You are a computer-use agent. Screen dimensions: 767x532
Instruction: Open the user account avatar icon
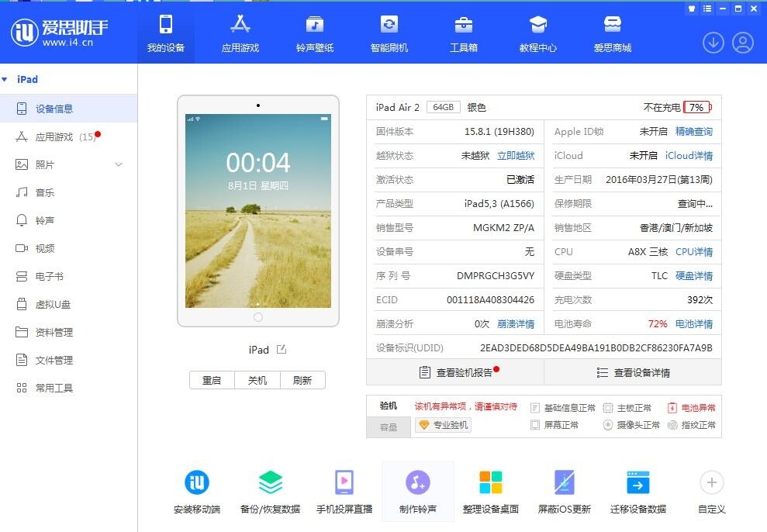[x=742, y=43]
